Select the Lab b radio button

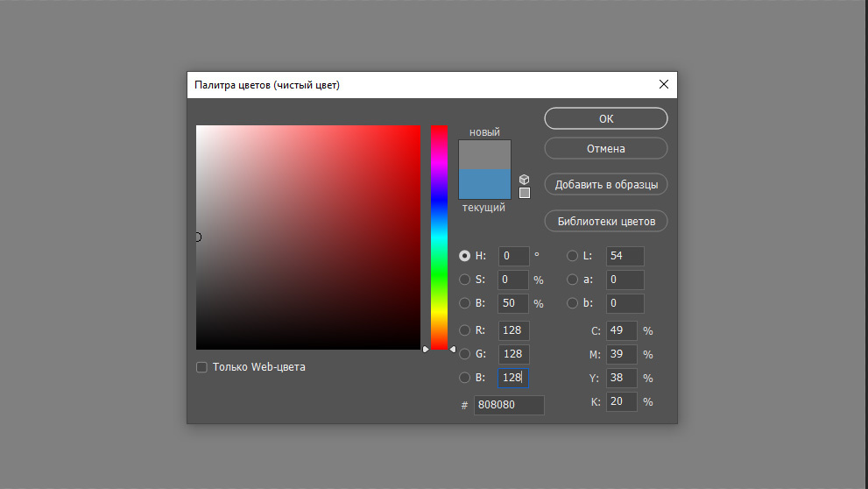click(573, 303)
